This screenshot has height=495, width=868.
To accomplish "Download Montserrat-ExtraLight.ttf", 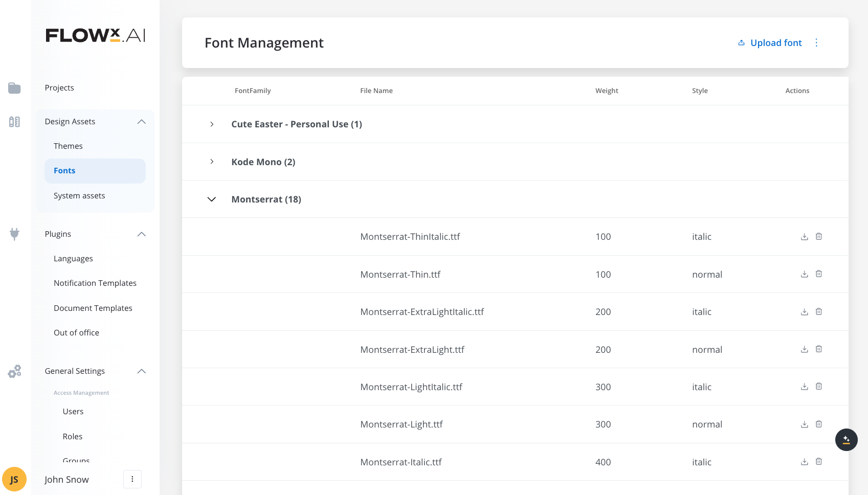I will point(804,349).
